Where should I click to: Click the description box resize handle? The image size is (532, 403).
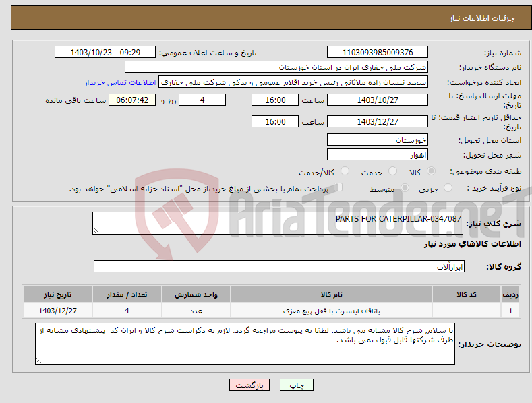click(96, 230)
